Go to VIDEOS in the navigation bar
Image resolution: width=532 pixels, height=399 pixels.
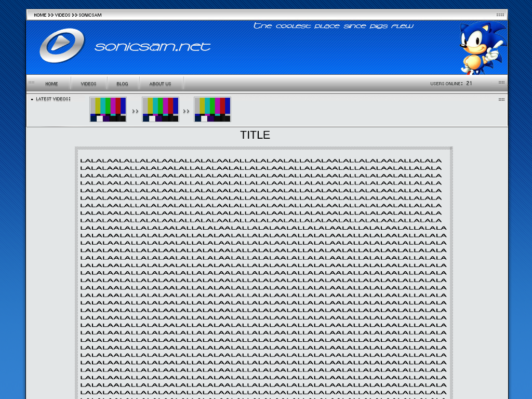tap(89, 84)
